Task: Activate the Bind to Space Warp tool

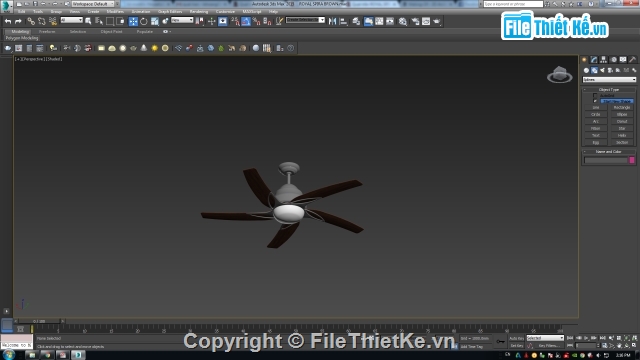Action: tap(53, 21)
